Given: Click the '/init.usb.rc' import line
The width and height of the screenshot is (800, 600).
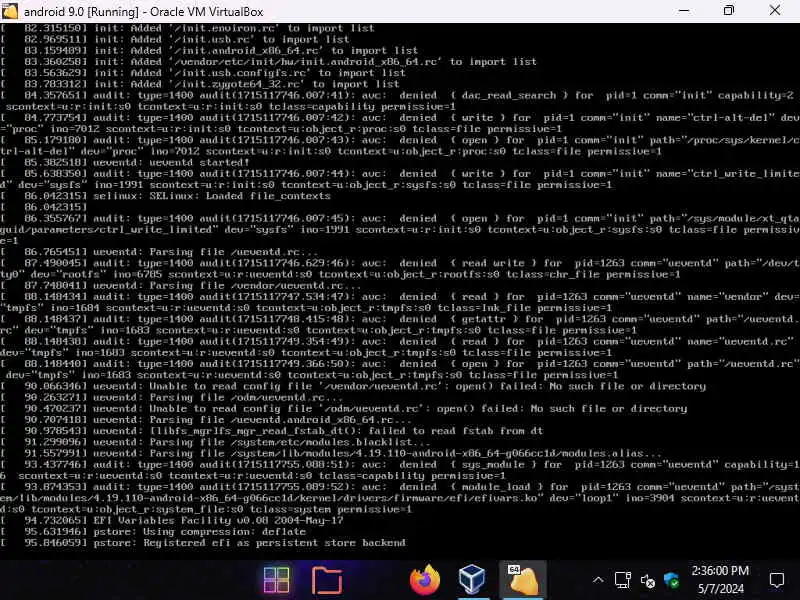Looking at the screenshot, I should 175,39.
